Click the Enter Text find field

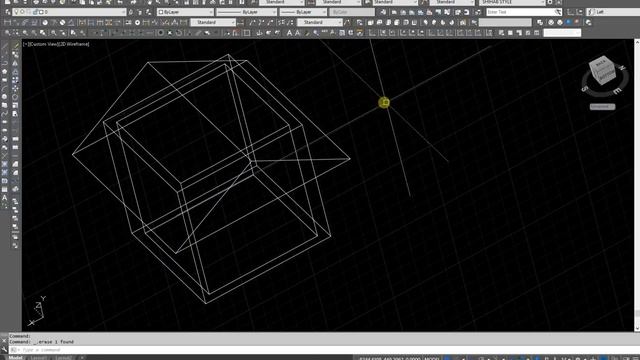(520, 12)
